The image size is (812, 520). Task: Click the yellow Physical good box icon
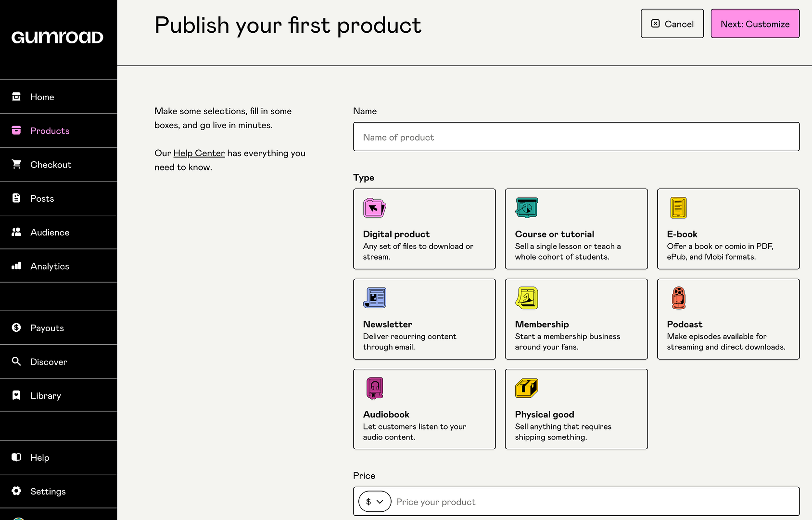click(527, 388)
